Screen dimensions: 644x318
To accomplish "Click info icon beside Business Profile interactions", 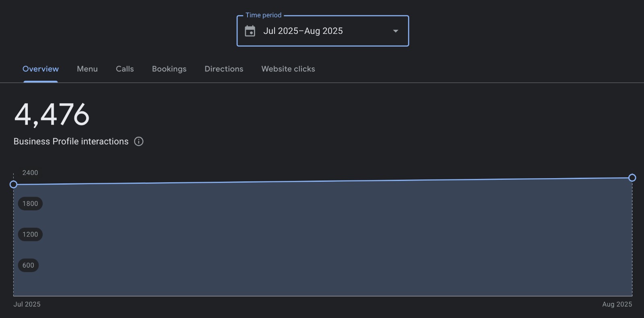I will pos(139,141).
